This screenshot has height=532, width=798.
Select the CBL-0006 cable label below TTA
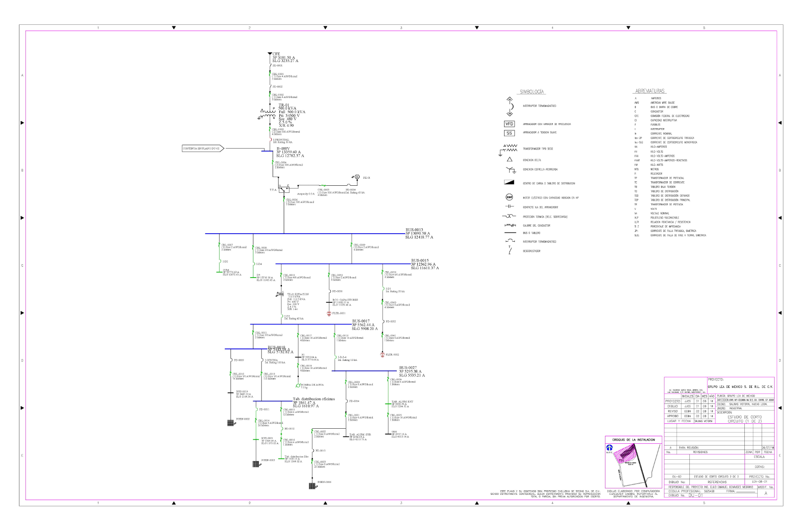pyautogui.click(x=291, y=199)
